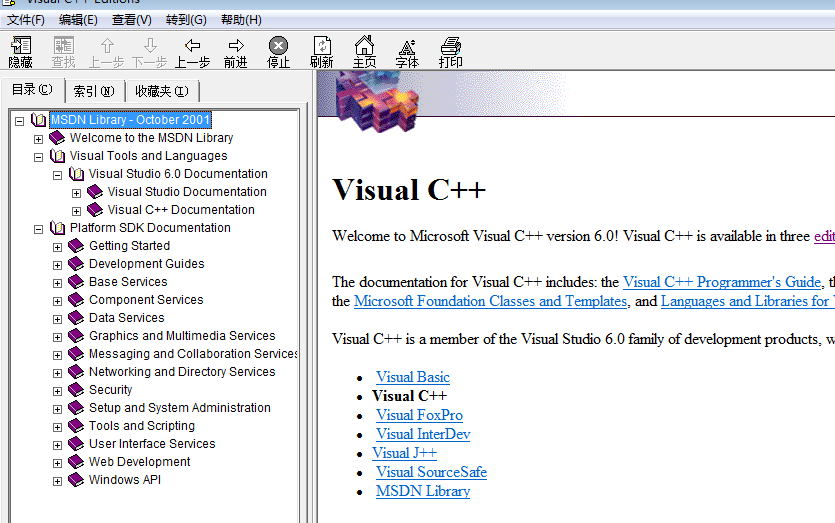Select the Getting Started tree item text

click(x=129, y=246)
